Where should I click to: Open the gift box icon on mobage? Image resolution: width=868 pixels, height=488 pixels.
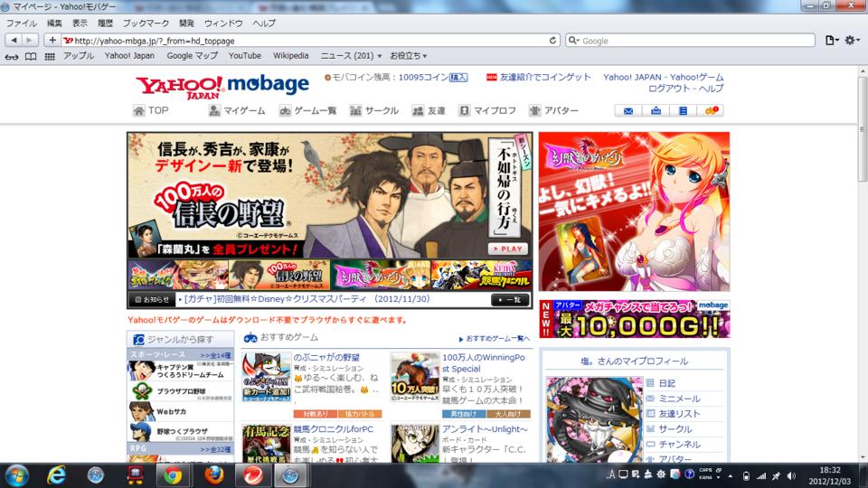[x=656, y=110]
